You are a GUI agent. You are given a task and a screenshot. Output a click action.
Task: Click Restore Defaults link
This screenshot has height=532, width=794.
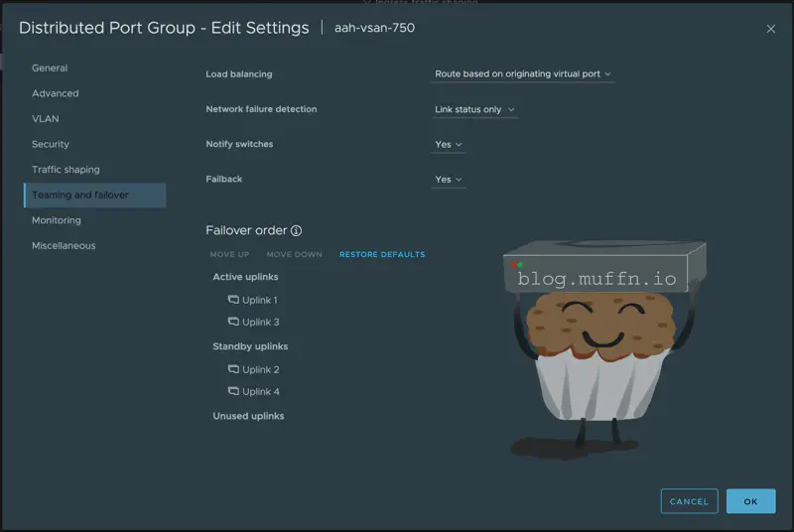[382, 255]
